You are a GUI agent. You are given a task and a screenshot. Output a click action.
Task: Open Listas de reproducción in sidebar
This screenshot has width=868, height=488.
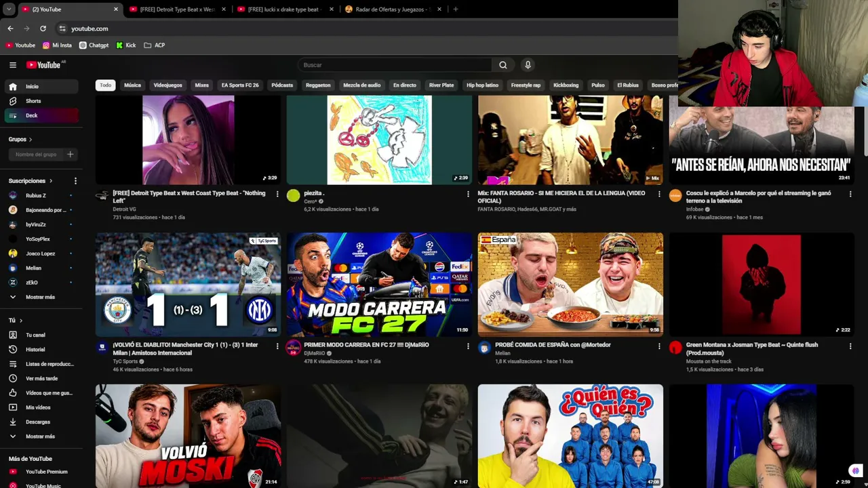(41, 364)
